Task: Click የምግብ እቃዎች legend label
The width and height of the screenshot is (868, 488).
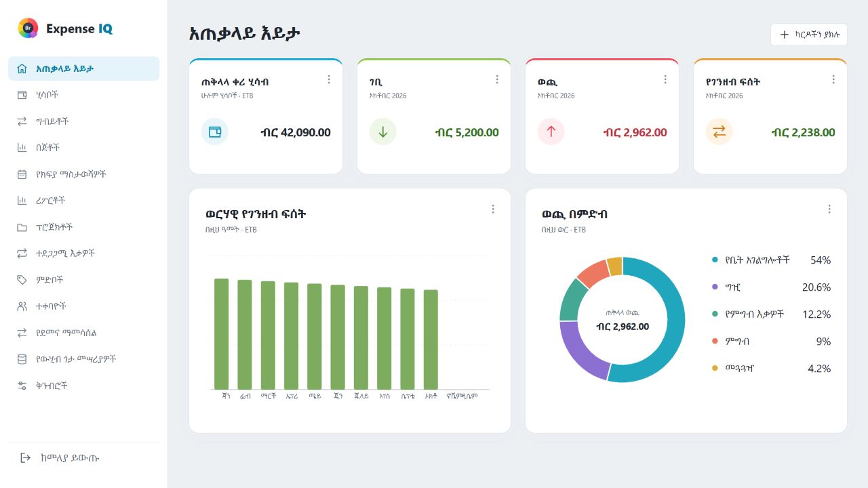Action: coord(754,314)
